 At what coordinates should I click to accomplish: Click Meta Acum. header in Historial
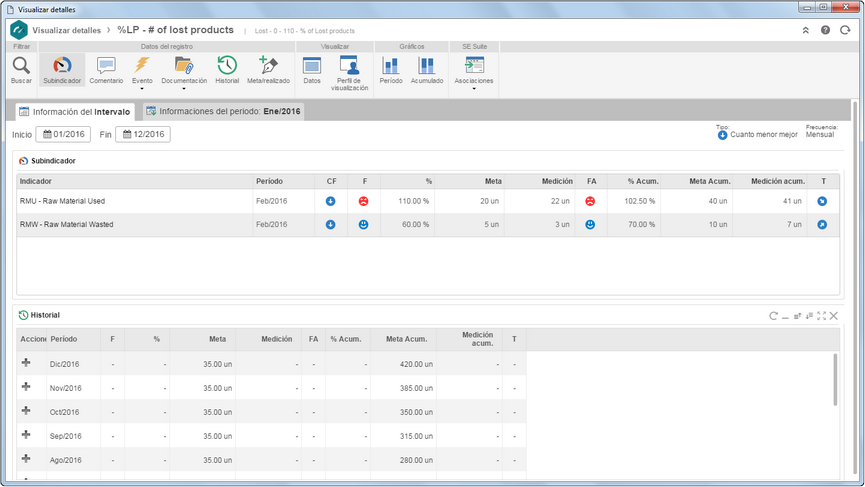pos(403,339)
